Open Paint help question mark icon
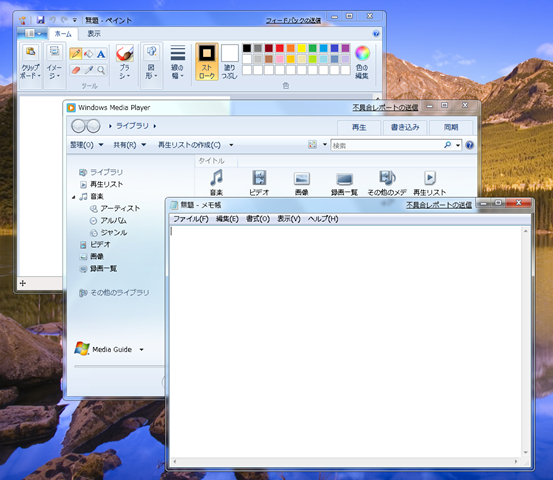 [x=376, y=34]
